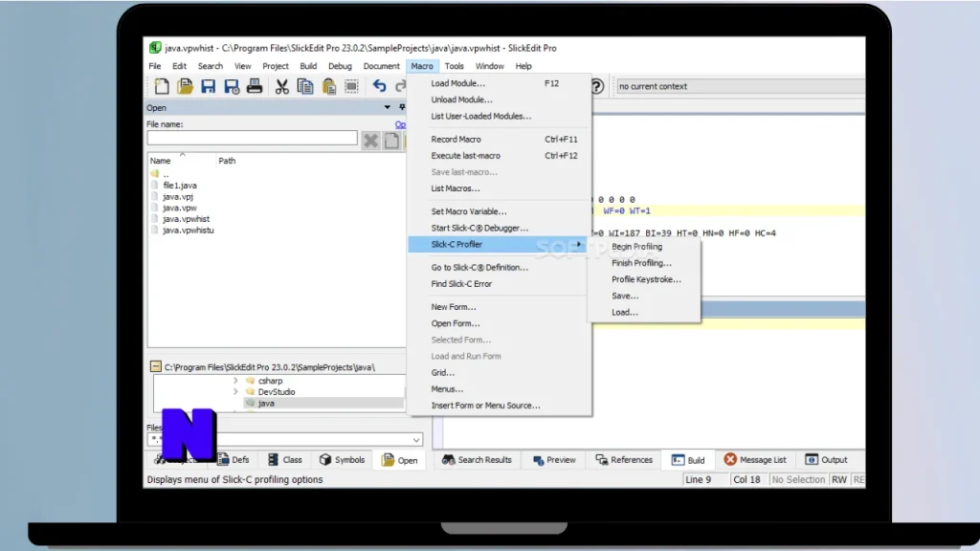
Task: Click the Redo arrow icon
Action: [x=401, y=86]
